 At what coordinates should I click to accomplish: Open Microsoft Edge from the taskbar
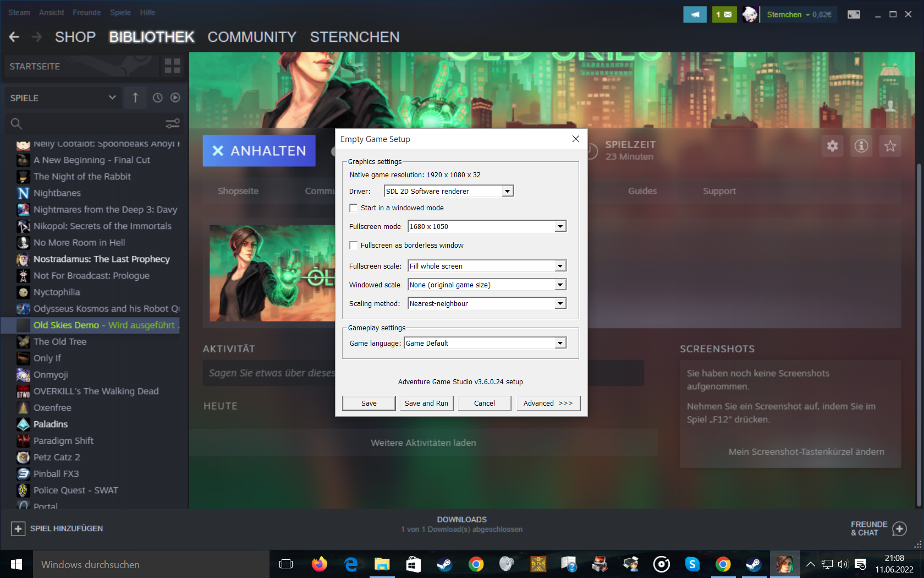pyautogui.click(x=351, y=564)
